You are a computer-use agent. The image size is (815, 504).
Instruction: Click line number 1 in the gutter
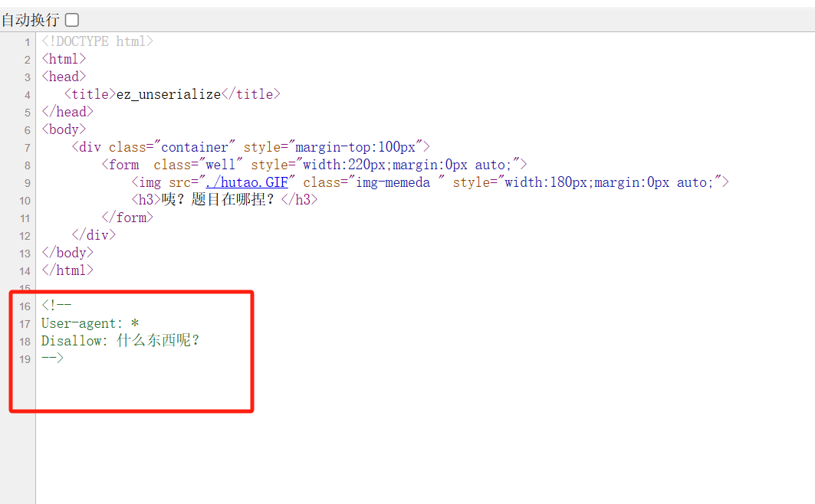point(28,43)
